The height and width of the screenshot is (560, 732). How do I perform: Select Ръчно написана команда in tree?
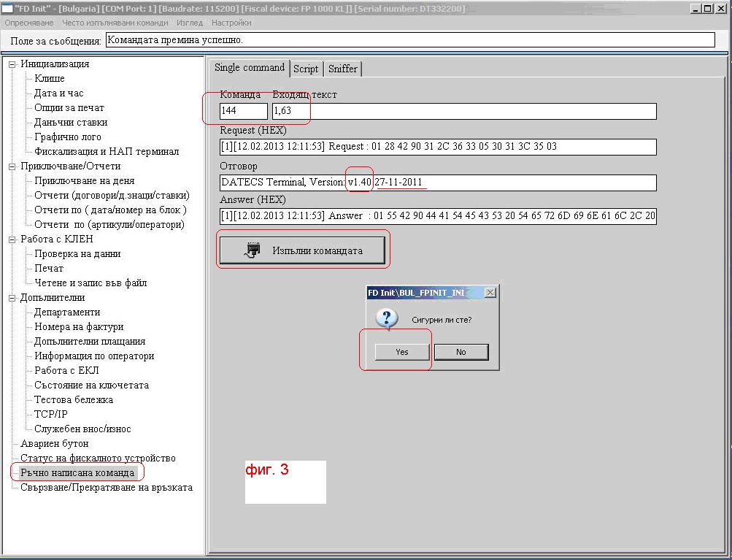(77, 472)
